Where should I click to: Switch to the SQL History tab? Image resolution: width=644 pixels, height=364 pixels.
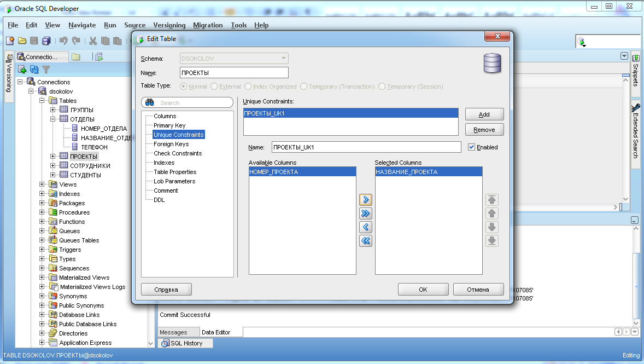[185, 343]
